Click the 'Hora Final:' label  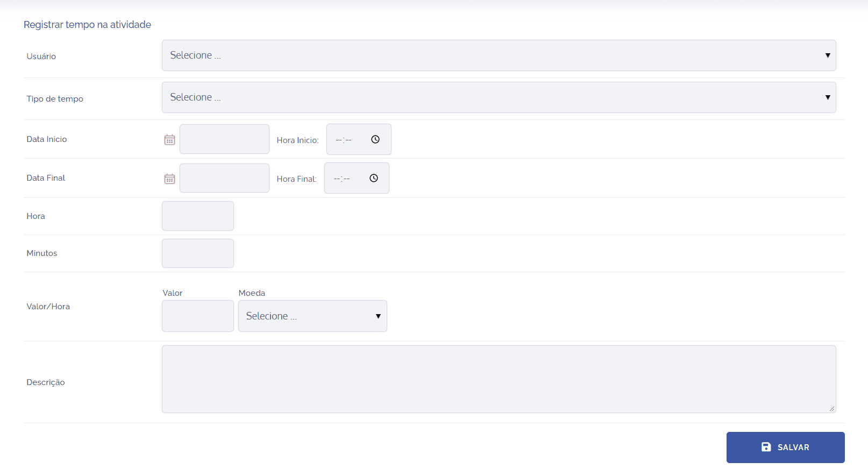tap(297, 179)
